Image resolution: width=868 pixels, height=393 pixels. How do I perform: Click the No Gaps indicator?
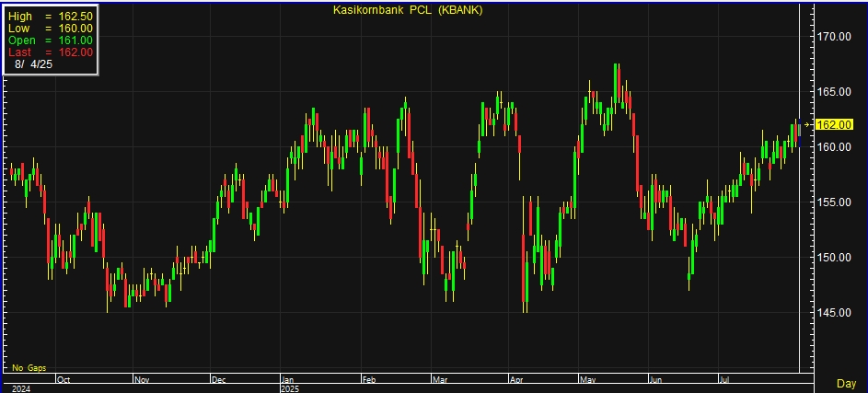[29, 368]
